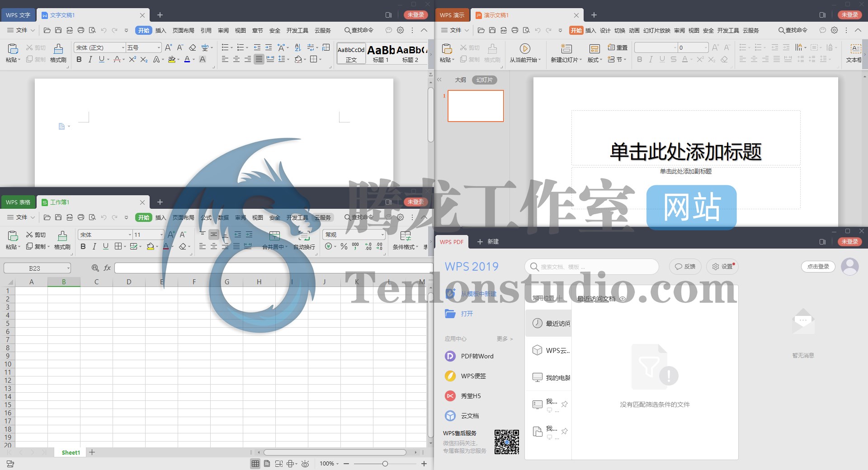
Task: Open the 章节 tab in WPS Writer
Action: 258,30
